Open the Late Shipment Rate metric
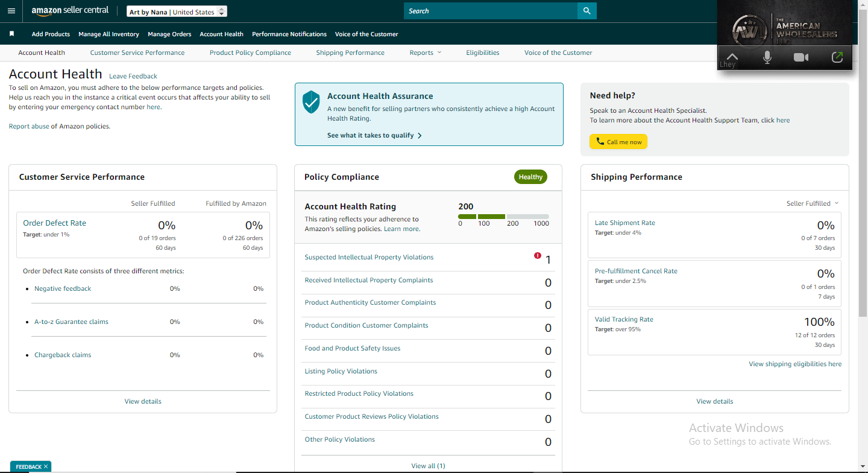 click(625, 223)
